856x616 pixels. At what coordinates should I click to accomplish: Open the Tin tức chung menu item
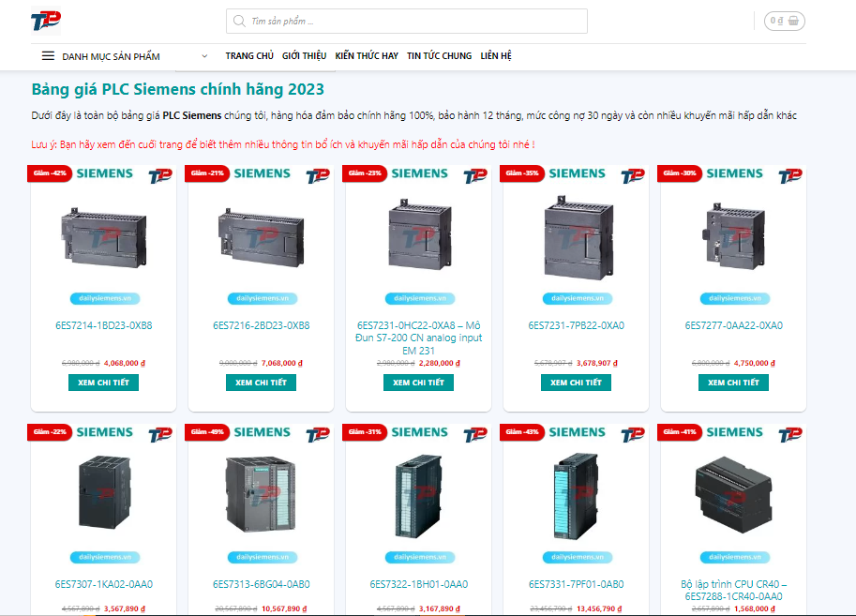point(440,55)
